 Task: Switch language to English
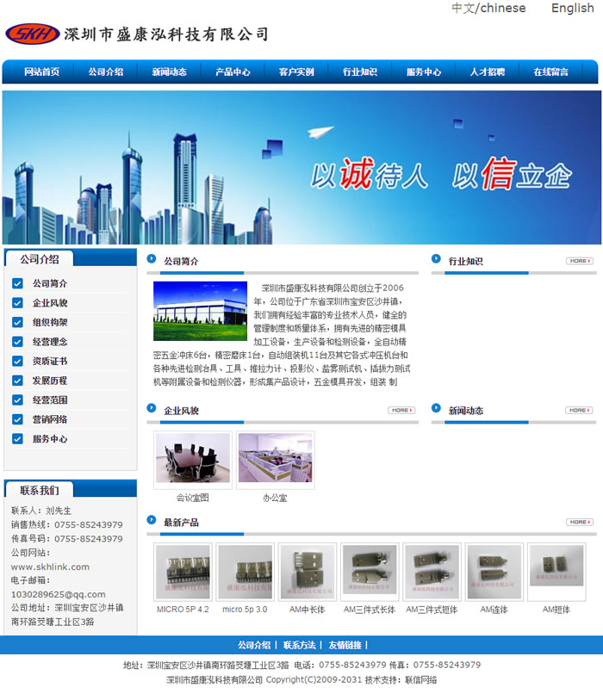[572, 8]
